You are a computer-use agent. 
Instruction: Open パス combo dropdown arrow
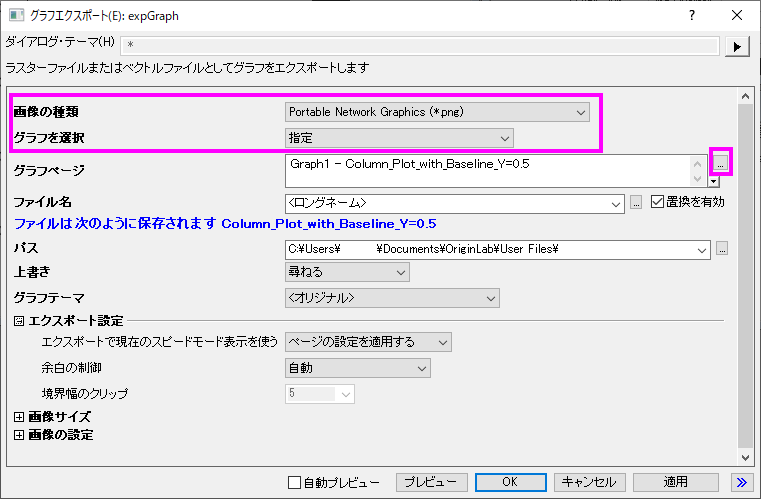(702, 250)
